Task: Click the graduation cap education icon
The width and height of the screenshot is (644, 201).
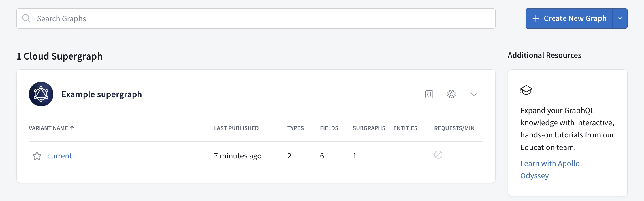Action: (x=526, y=90)
